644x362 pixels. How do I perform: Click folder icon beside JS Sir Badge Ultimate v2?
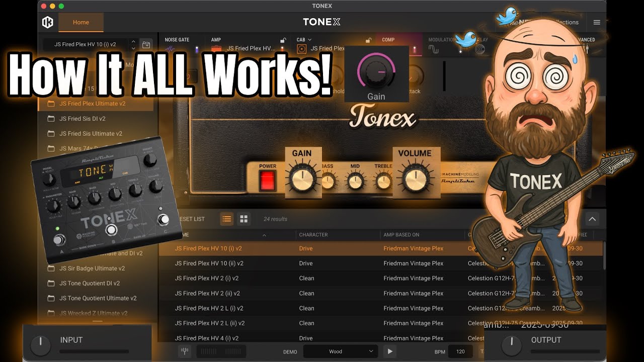pyautogui.click(x=51, y=268)
